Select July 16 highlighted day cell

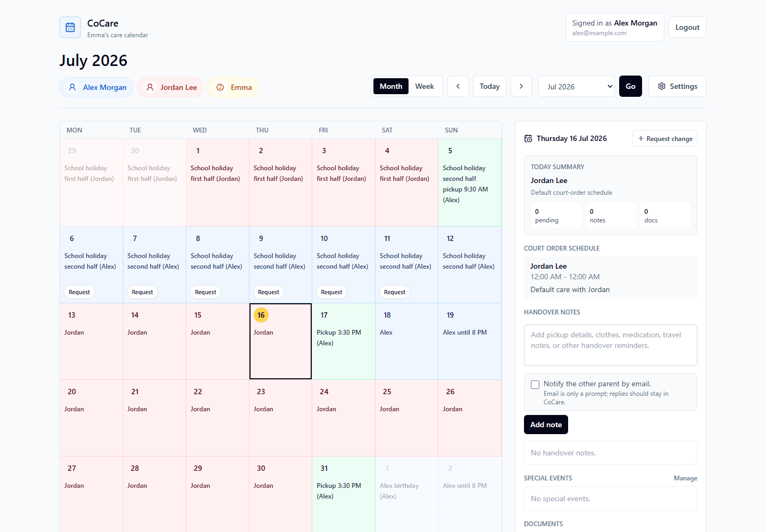[281, 341]
